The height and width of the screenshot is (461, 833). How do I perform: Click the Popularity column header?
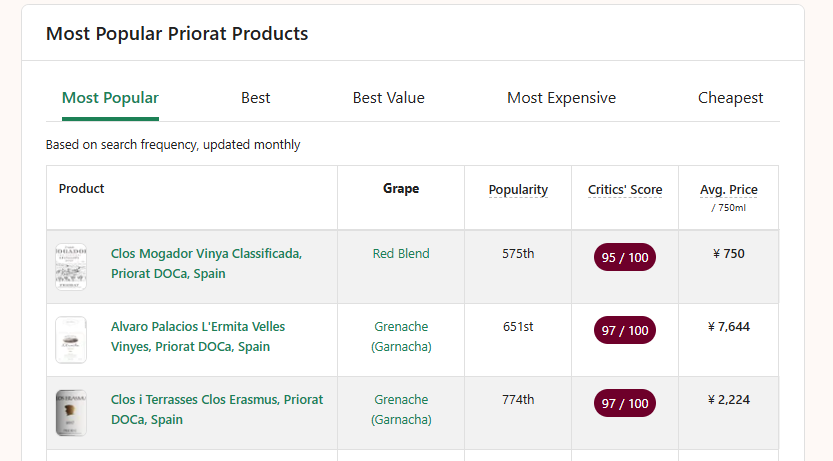pyautogui.click(x=518, y=190)
